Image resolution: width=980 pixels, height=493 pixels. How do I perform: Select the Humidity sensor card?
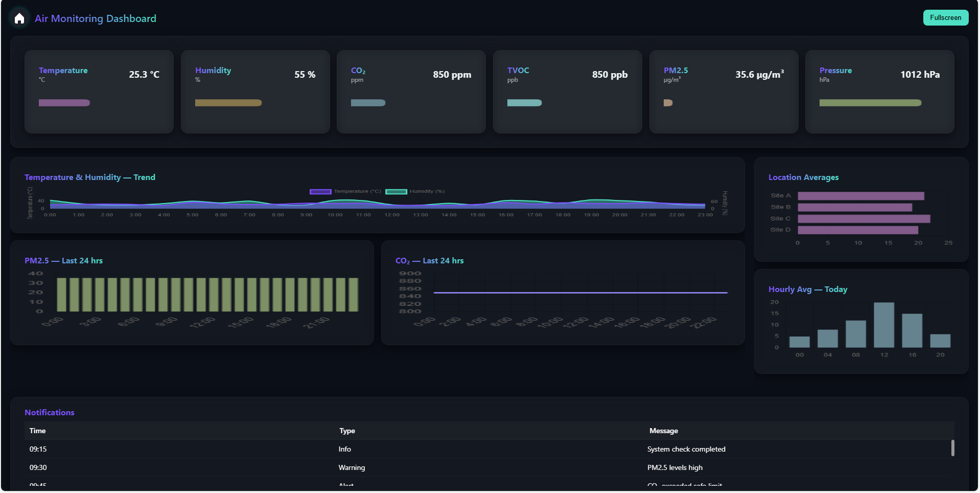pyautogui.click(x=255, y=92)
